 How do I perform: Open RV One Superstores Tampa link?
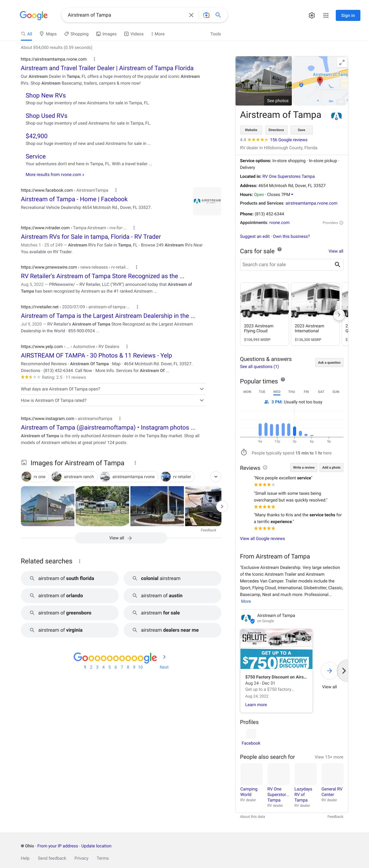pyautogui.click(x=288, y=177)
